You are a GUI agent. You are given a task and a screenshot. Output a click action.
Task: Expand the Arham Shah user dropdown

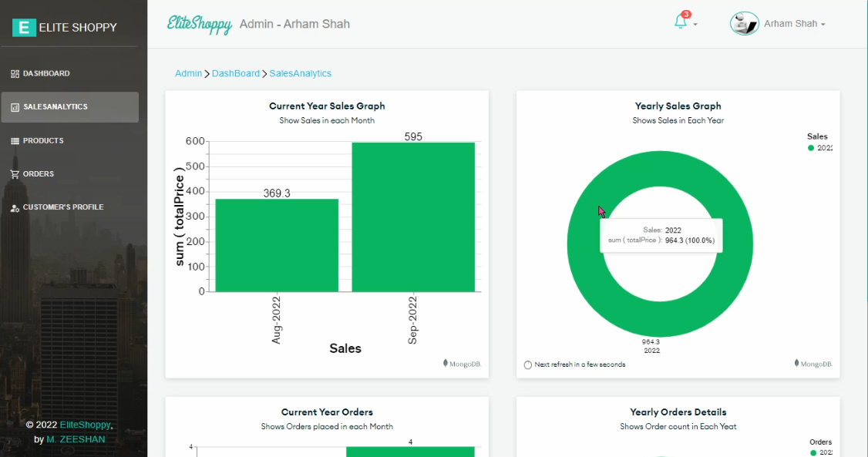794,24
